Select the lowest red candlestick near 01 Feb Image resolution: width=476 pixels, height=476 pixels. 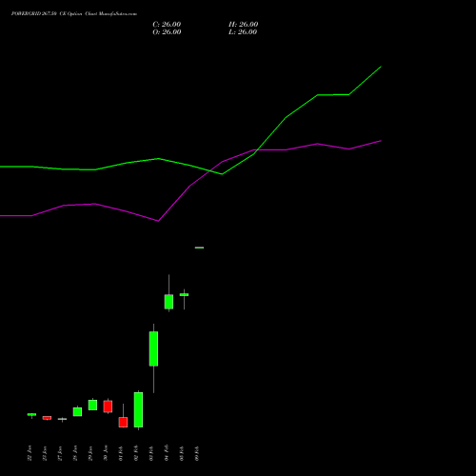(123, 422)
